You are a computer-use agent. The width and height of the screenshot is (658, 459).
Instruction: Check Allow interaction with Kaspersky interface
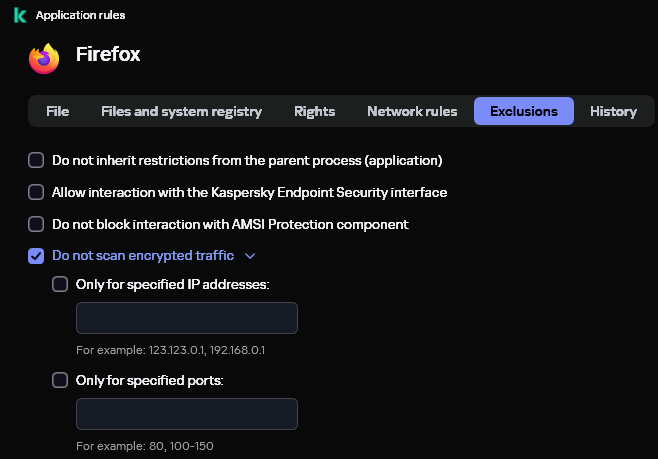tap(36, 192)
